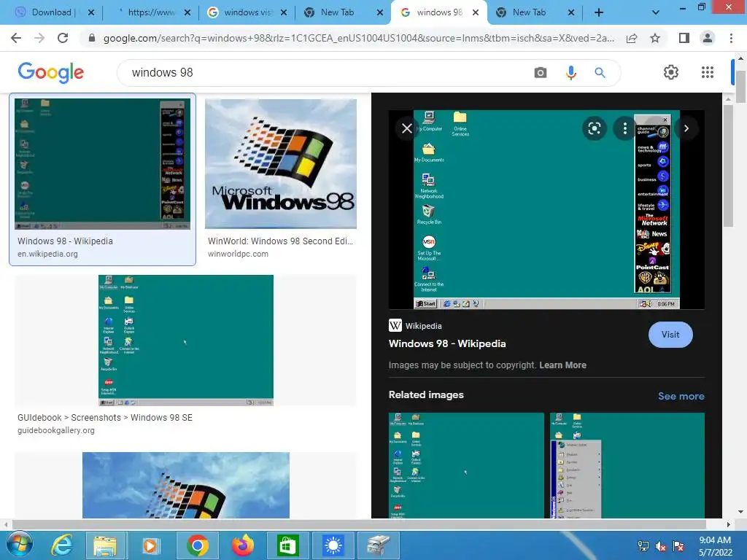Open green store app in taskbar
Viewport: 747px width, 560px height.
(x=287, y=545)
